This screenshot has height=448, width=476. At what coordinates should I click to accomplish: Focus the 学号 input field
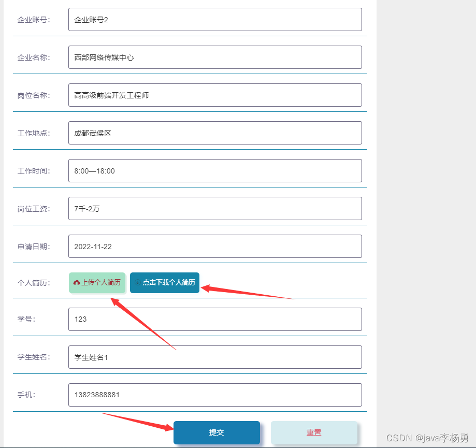point(215,320)
